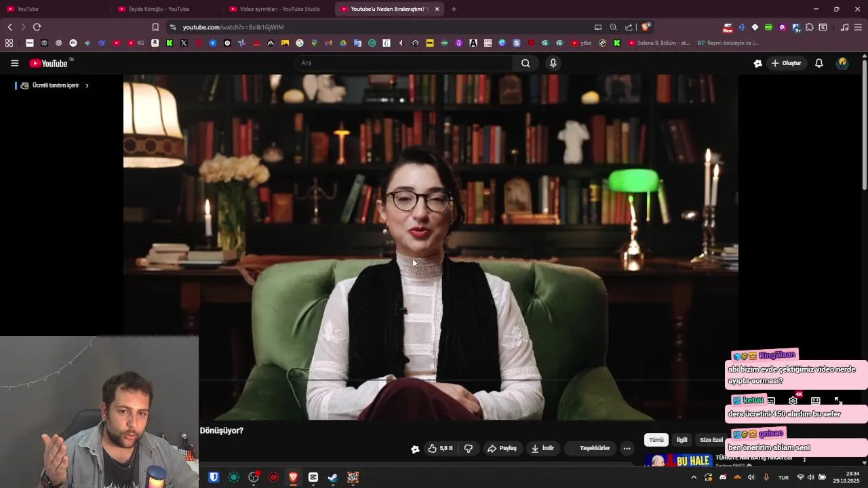Image resolution: width=868 pixels, height=488 pixels.
Task: Select the İlgili filter chip
Action: click(x=682, y=440)
